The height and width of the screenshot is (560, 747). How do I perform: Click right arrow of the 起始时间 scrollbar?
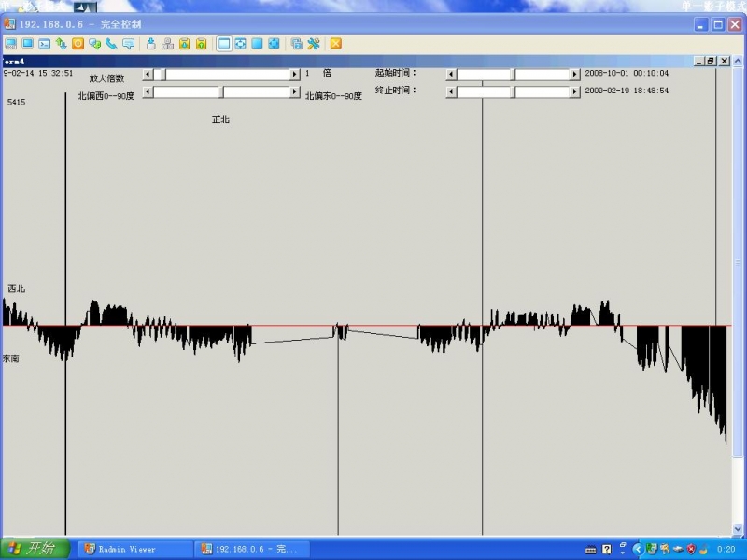[575, 75]
